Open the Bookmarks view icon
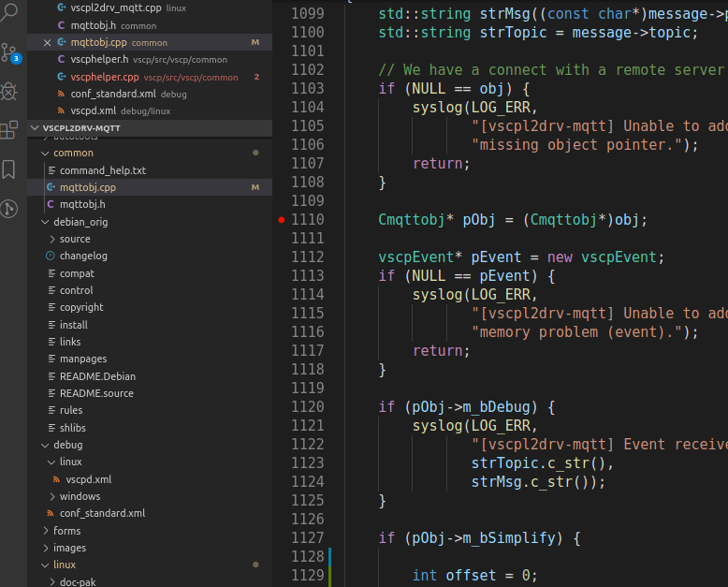This screenshot has width=728, height=587. (8, 169)
